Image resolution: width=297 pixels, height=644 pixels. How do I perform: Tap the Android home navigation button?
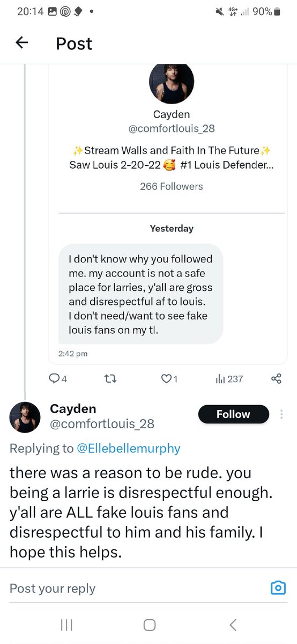coord(150,625)
